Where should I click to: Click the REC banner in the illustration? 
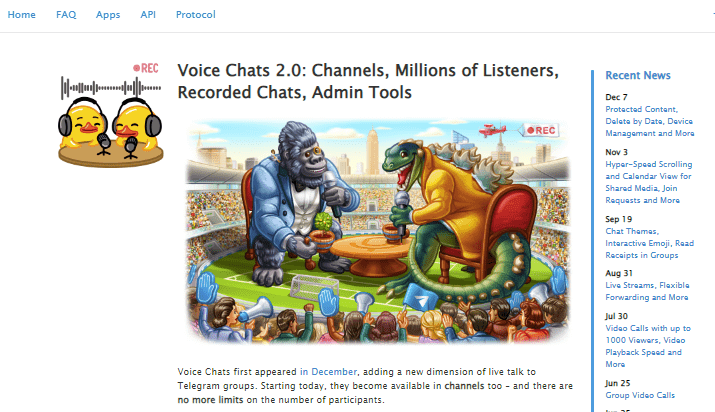coord(540,130)
